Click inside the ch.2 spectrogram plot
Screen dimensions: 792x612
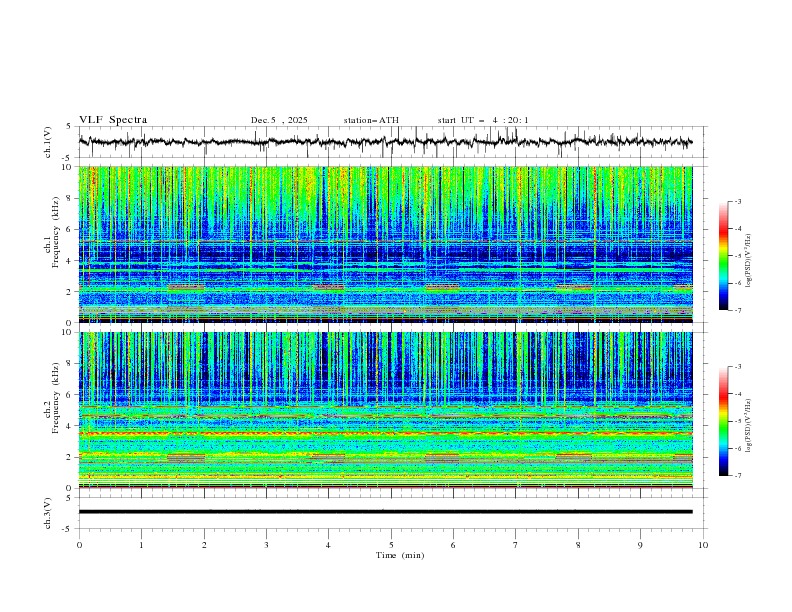(390, 409)
